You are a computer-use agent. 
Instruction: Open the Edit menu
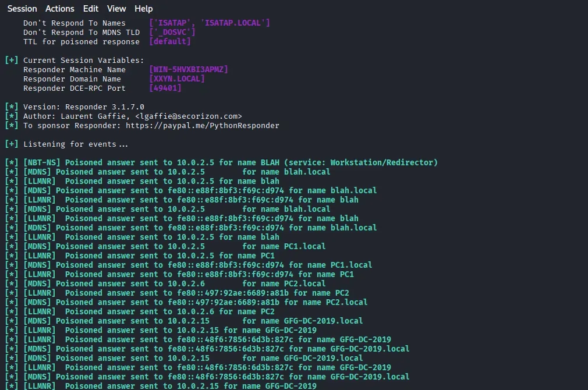click(x=90, y=8)
